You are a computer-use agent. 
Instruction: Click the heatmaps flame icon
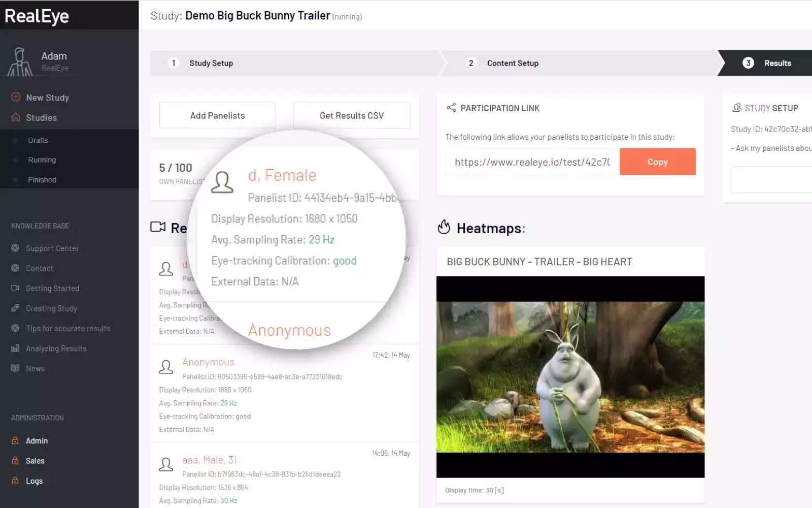(x=444, y=227)
